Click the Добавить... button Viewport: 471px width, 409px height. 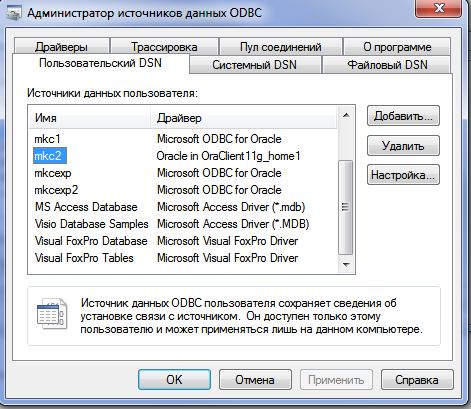(403, 116)
